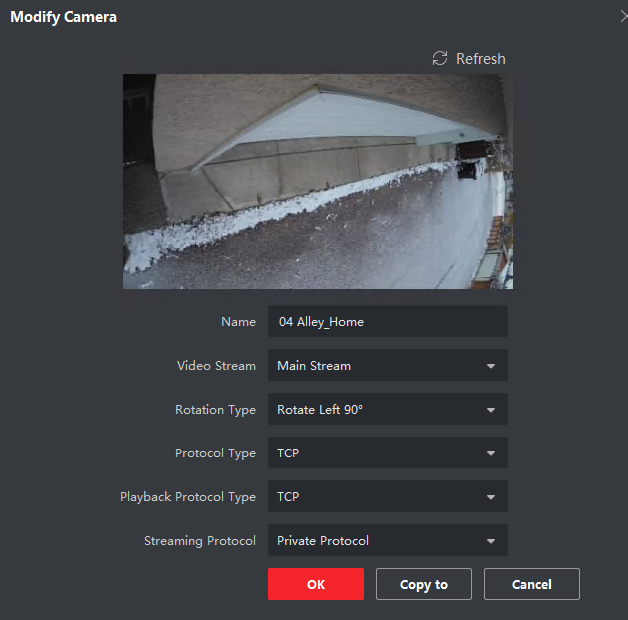628x620 pixels.
Task: Focus the Name field containing 04 Alley_Home
Action: [387, 322]
